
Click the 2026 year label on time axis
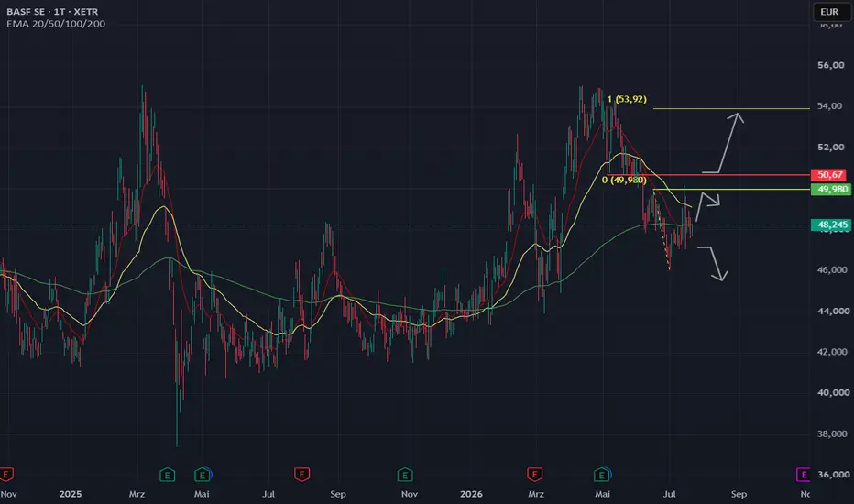click(x=471, y=494)
